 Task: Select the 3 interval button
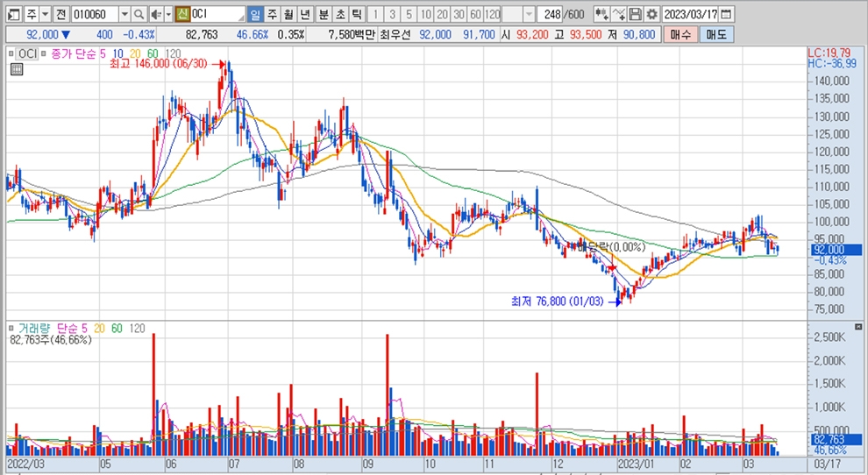pyautogui.click(x=393, y=14)
